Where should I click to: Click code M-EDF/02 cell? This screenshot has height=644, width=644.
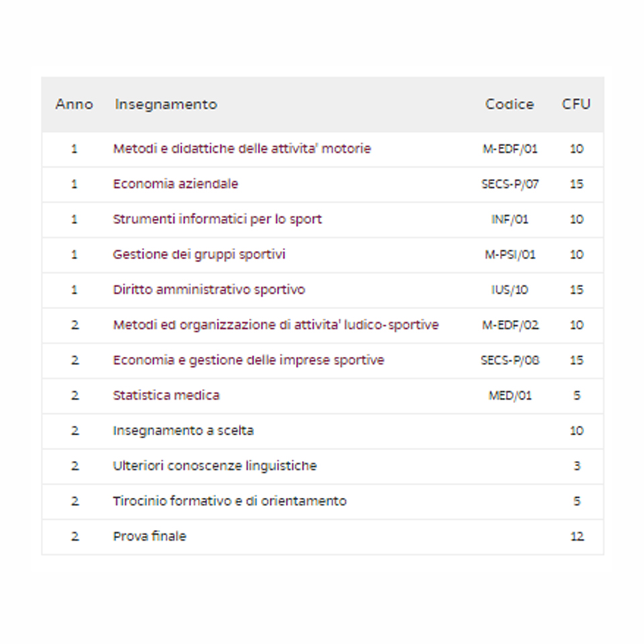[x=510, y=325]
